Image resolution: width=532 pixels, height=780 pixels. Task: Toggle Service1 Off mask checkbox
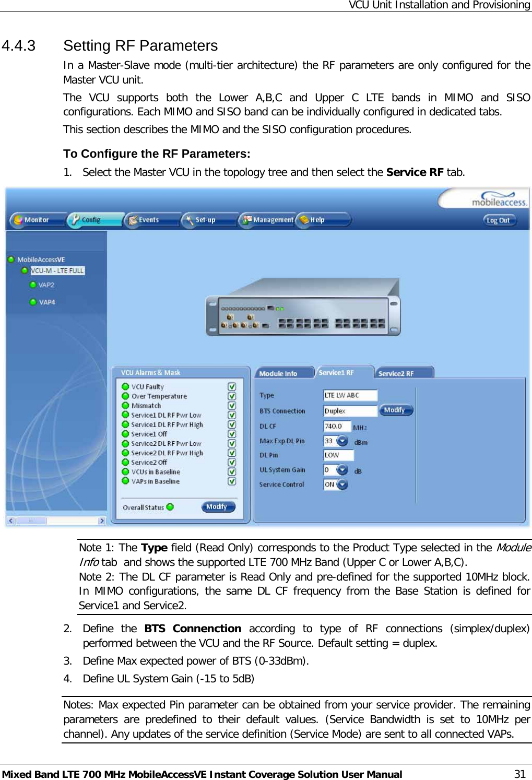[x=232, y=434]
